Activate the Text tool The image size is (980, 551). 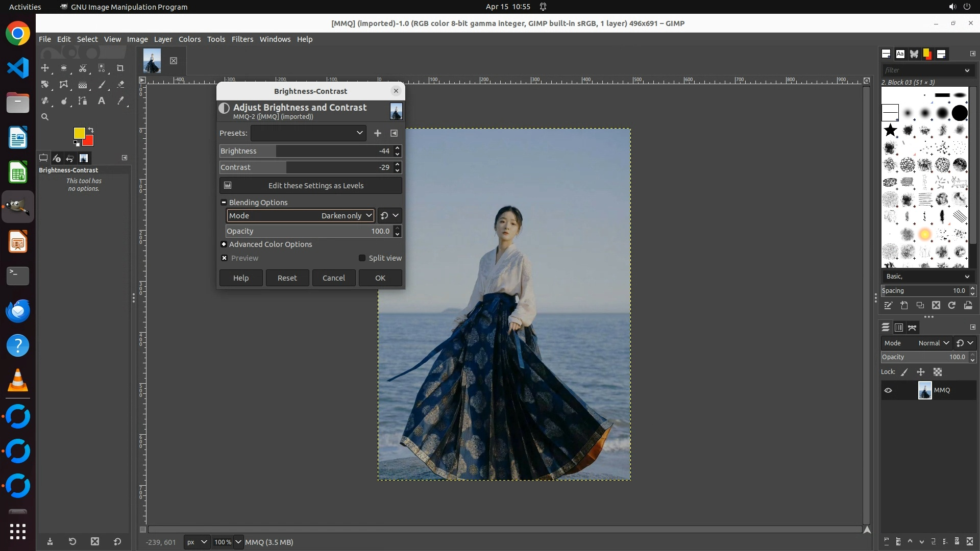point(102,101)
